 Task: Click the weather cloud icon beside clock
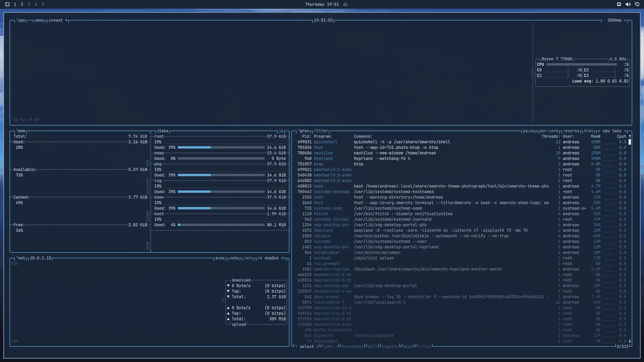point(345,4)
